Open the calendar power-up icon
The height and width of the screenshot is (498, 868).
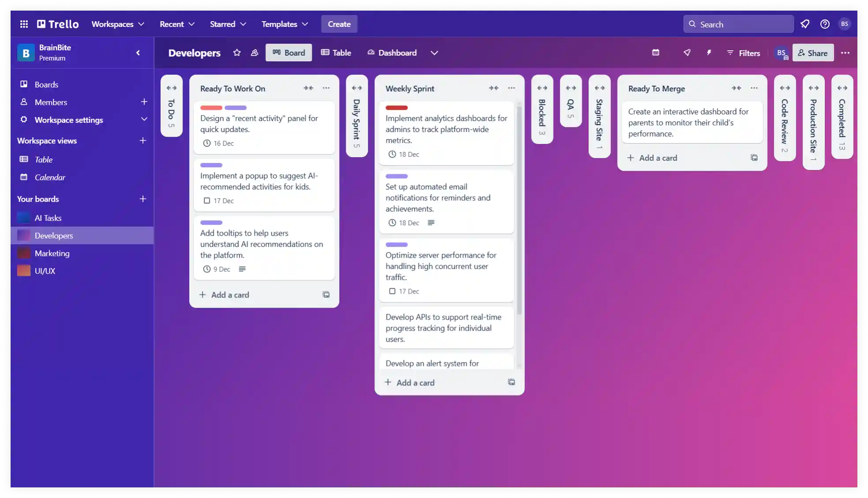coord(656,53)
